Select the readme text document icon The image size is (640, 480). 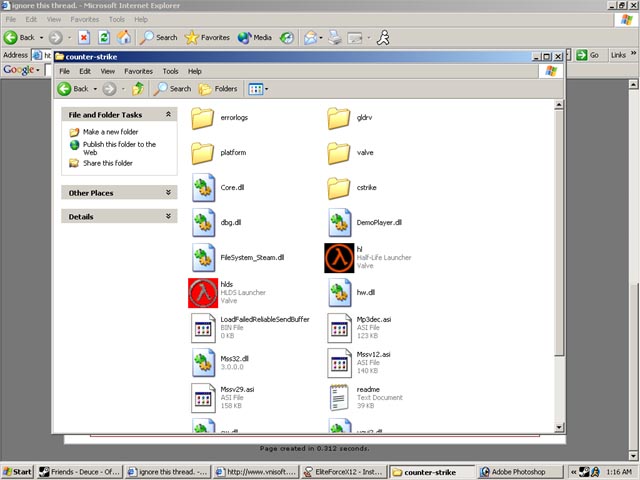pos(339,398)
